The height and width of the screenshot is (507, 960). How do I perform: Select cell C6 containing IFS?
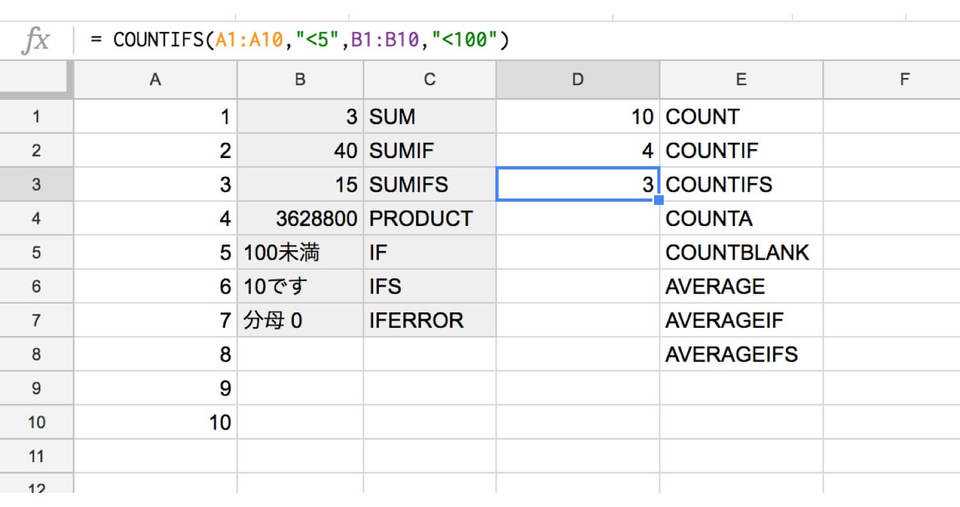(x=430, y=287)
